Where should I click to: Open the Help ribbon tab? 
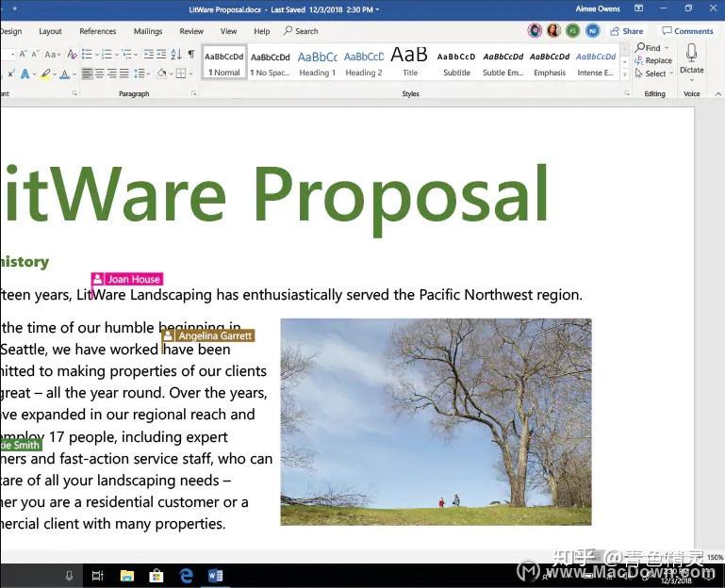(262, 31)
